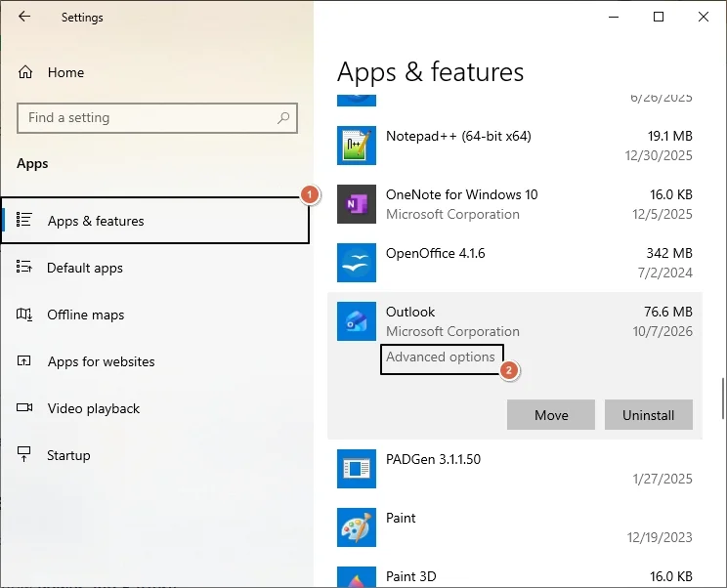Open the Startup section

click(x=155, y=455)
